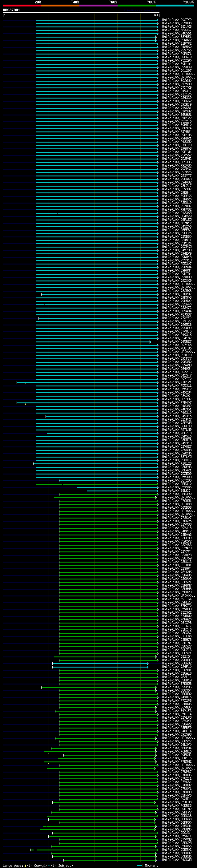Select hit label UniRef100_P32290
The image size is (197, 868).
coord(176,60)
